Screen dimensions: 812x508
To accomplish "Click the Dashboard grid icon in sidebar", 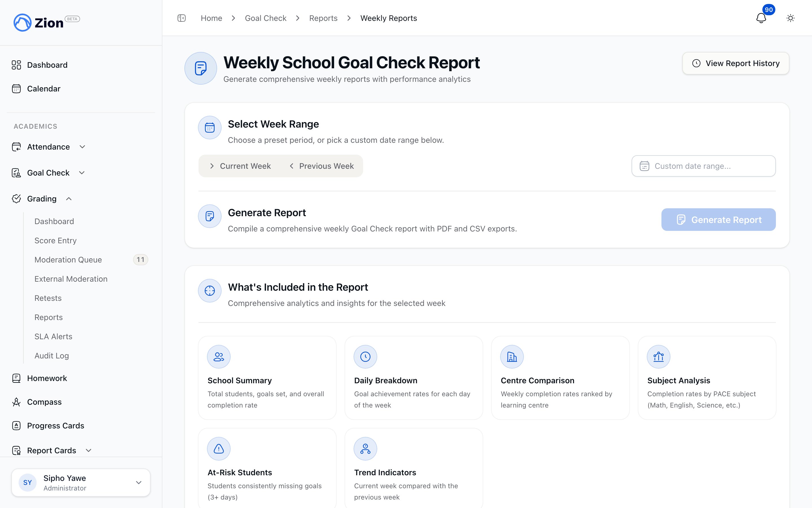I will [x=16, y=65].
